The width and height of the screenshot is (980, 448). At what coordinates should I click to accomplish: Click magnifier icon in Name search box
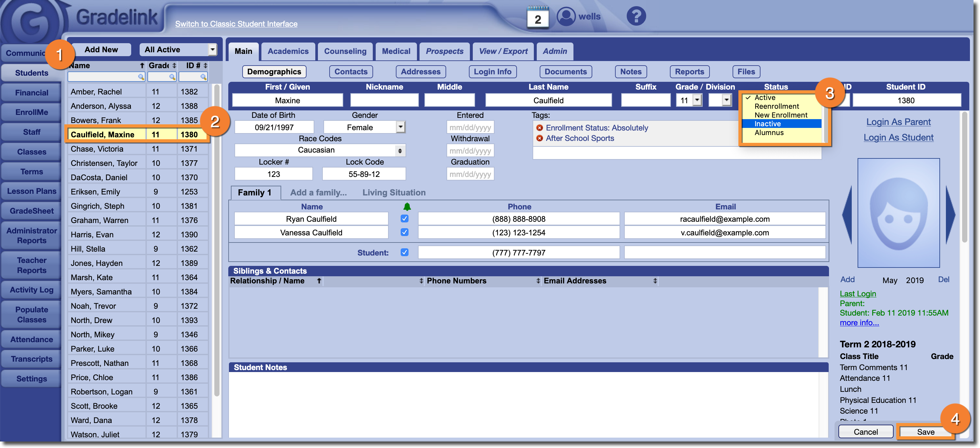(141, 77)
